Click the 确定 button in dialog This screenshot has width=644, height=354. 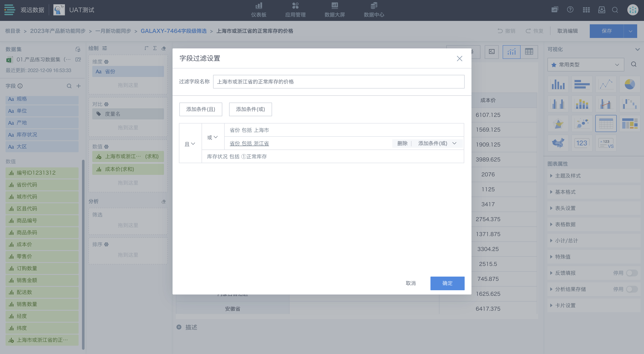click(x=447, y=283)
